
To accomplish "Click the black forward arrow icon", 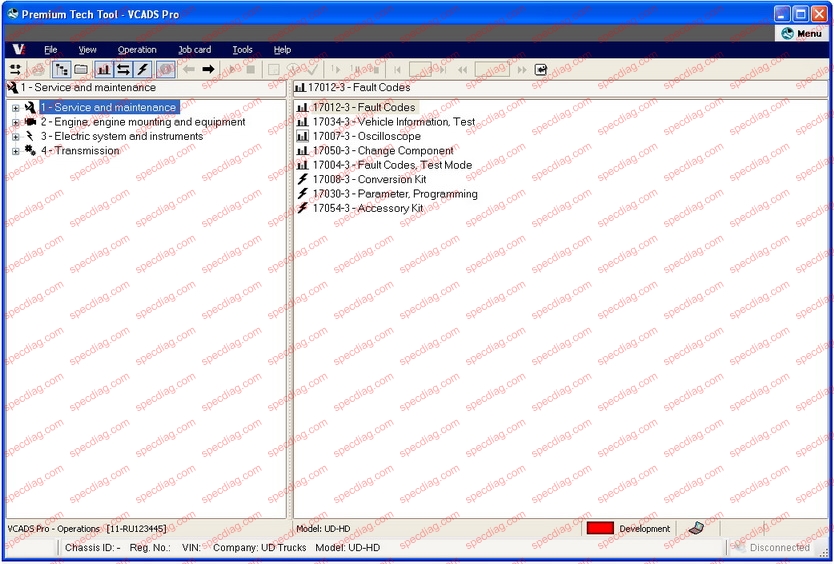I will (x=208, y=69).
